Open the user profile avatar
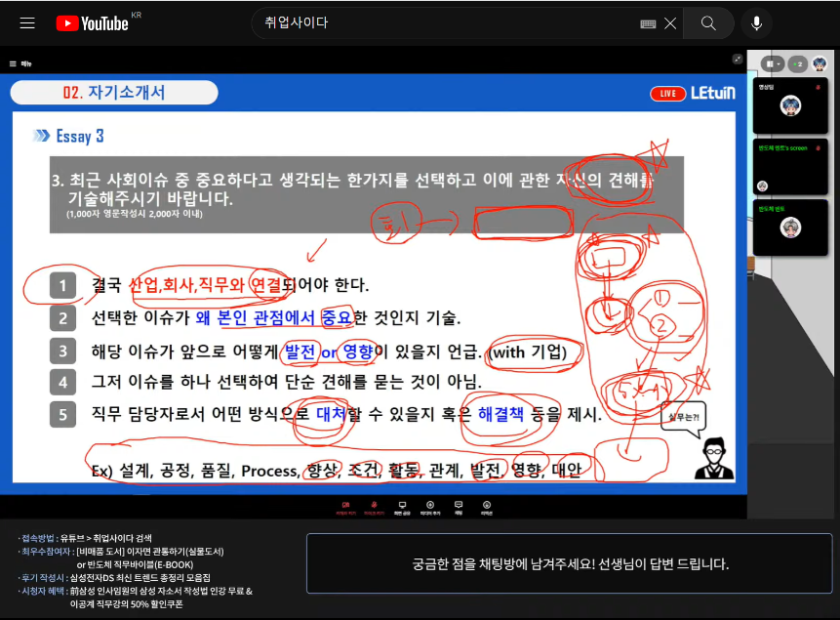The width and height of the screenshot is (840, 620). [x=820, y=63]
